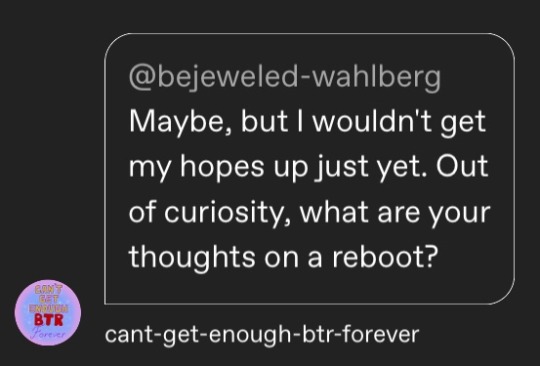Open the Can't Get Enough BTR avatar
Image resolution: width=540 pixels, height=366 pixels.
48,312
